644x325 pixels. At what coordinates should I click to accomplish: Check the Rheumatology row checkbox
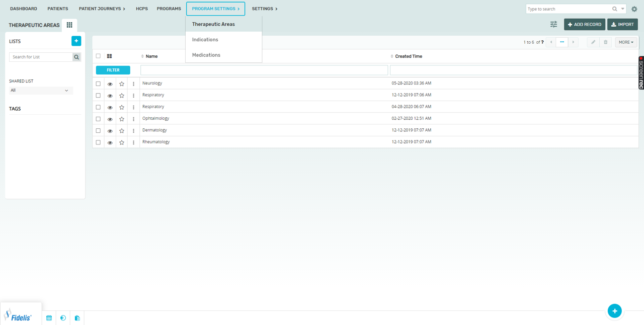pos(98,142)
